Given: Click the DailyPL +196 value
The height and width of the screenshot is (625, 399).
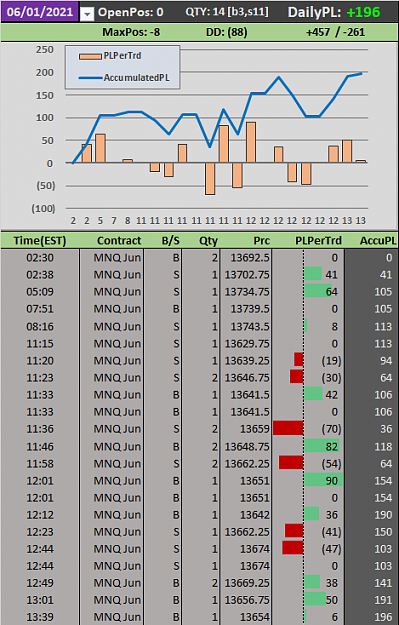Looking at the screenshot, I should (364, 12).
